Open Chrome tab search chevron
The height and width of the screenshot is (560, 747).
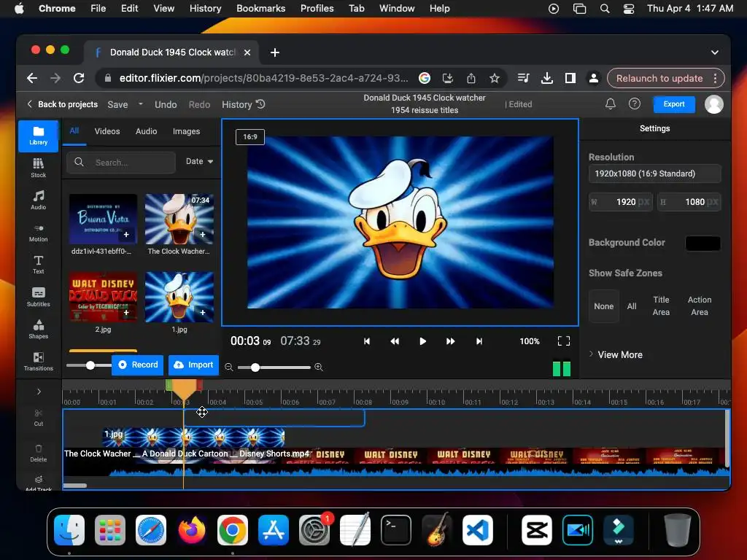(715, 52)
